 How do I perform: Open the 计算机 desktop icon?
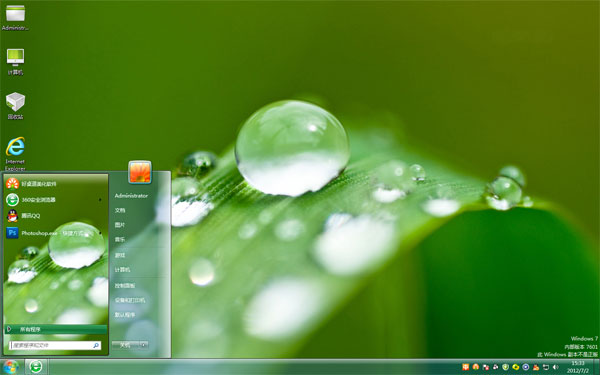[x=15, y=62]
